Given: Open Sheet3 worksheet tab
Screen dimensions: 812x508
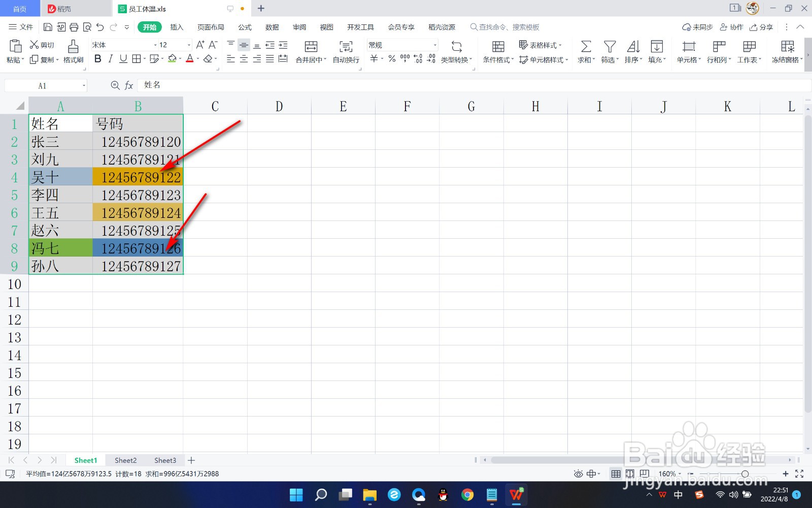Looking at the screenshot, I should click(165, 460).
